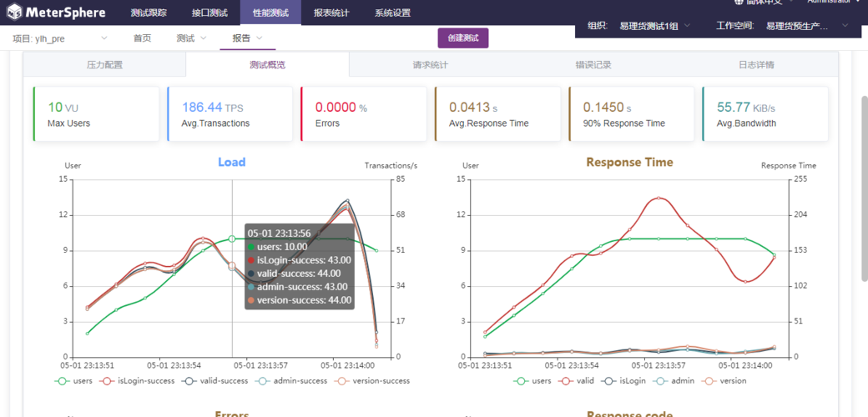Toggle valid series in Response Time legend
Screen dimensions: 868x417
pos(576,381)
